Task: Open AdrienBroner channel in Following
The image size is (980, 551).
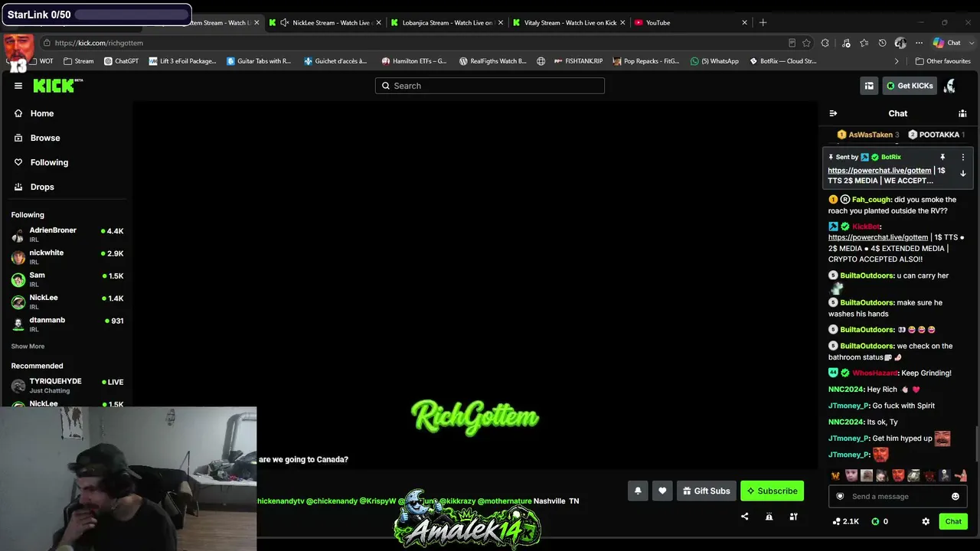Action: click(67, 234)
